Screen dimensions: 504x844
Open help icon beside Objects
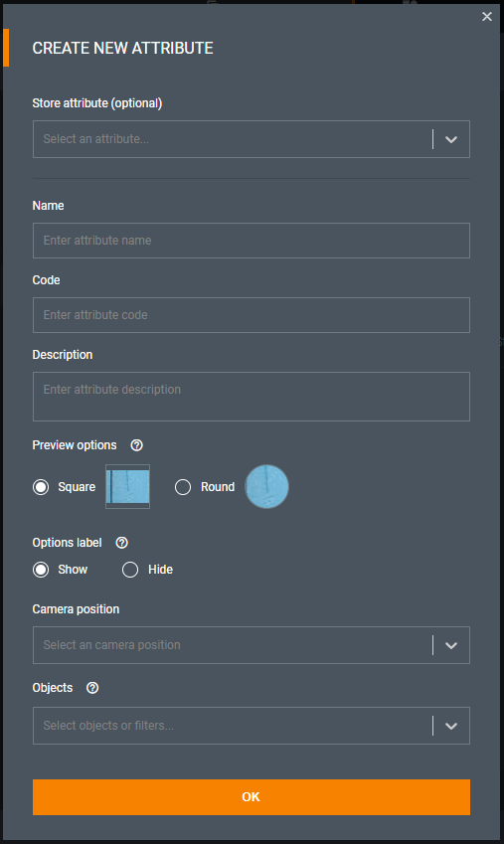92,688
